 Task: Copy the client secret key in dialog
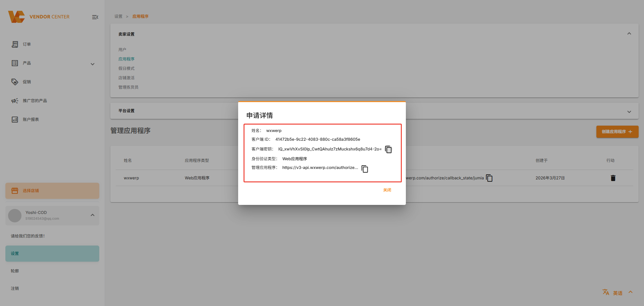pyautogui.click(x=388, y=149)
